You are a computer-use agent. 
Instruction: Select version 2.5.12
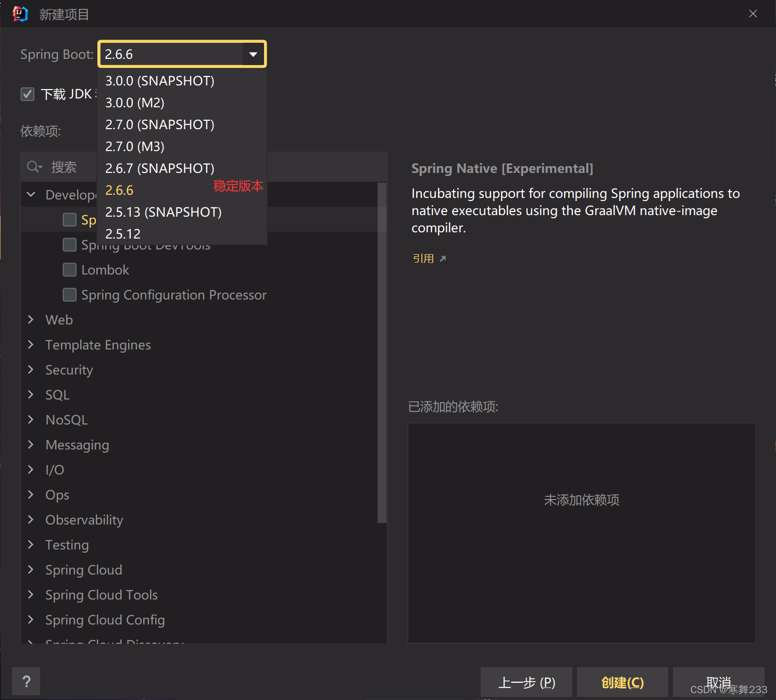(182, 234)
